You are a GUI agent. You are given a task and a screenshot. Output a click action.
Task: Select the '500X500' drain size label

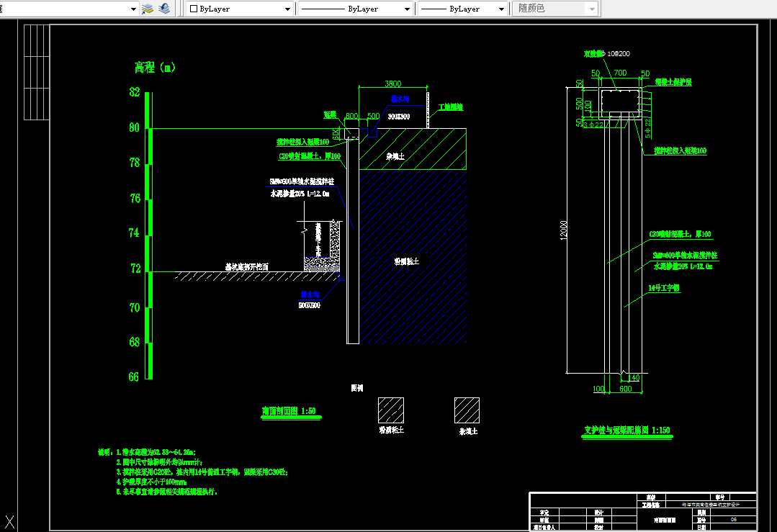pyautogui.click(x=309, y=306)
